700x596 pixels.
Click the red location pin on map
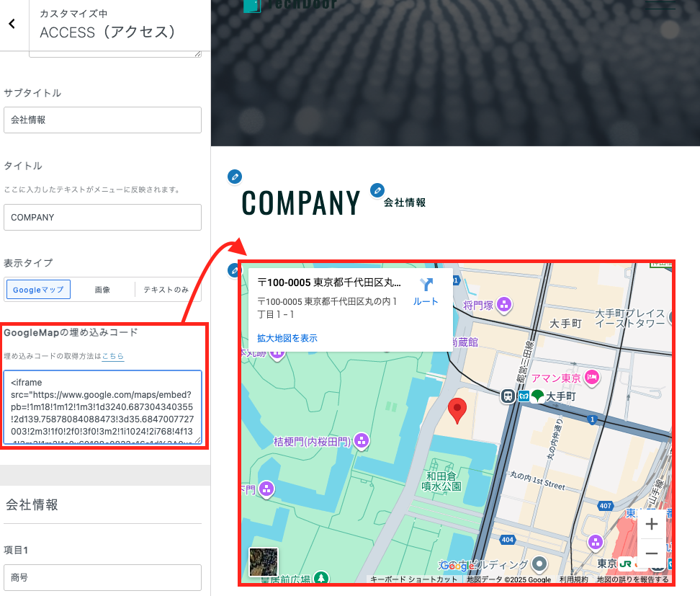coord(457,410)
